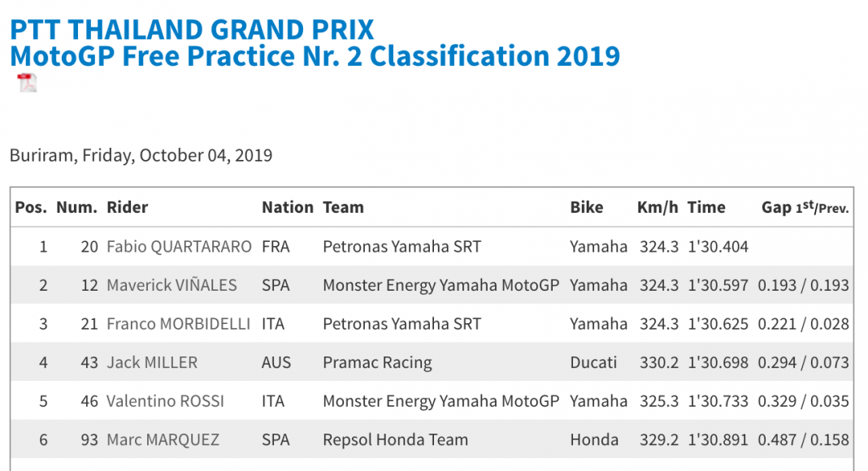Open the PDF download icon
This screenshot has height=471, width=868.
coord(28,83)
